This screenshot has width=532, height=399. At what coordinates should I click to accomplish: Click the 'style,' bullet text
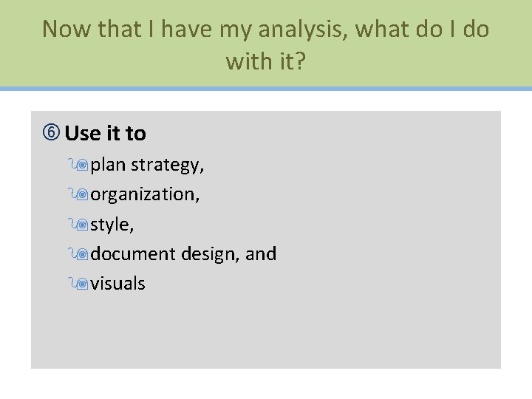(112, 224)
